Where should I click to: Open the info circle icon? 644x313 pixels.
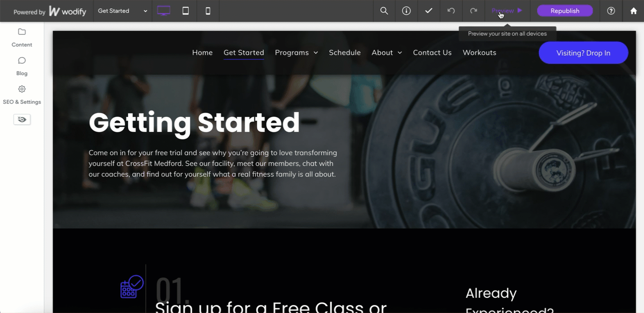click(406, 11)
